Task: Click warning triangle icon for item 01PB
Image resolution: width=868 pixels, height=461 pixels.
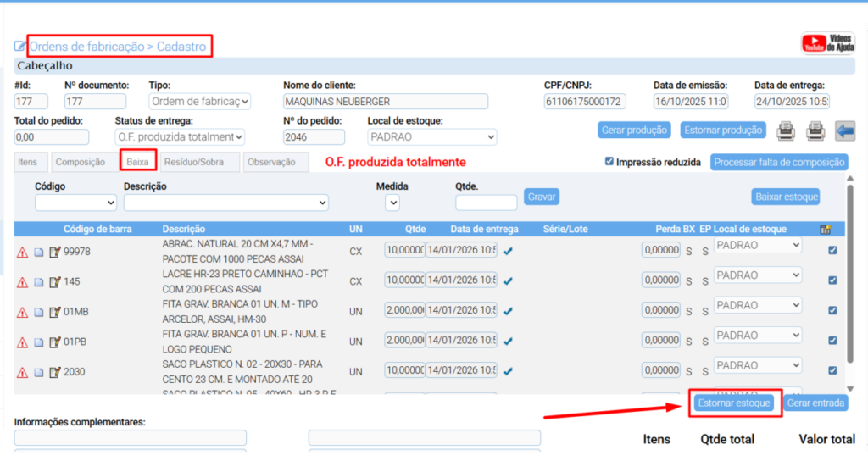Action: [x=22, y=342]
